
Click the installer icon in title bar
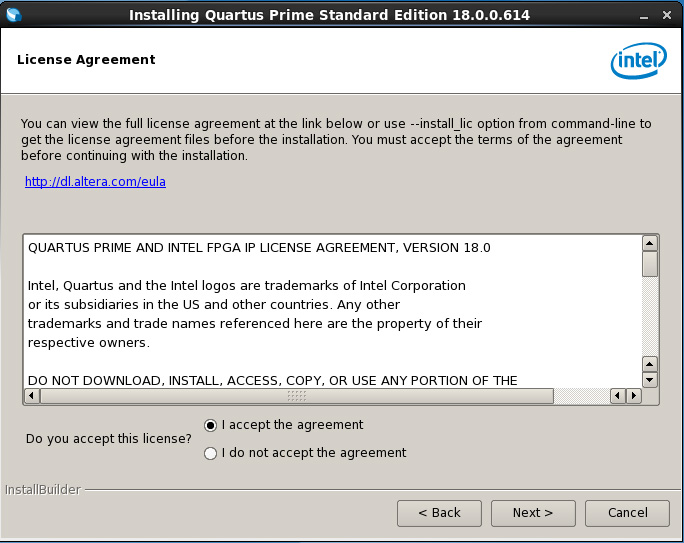[x=14, y=15]
